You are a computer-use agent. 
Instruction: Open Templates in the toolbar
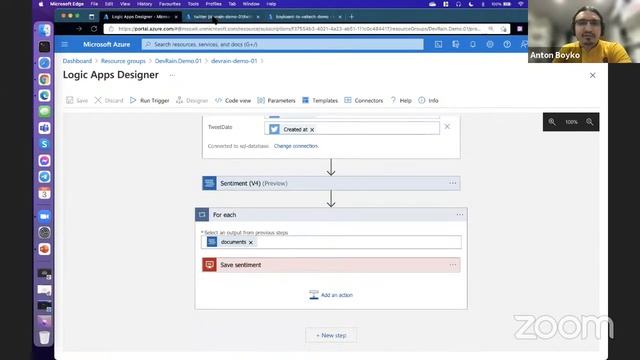320,100
